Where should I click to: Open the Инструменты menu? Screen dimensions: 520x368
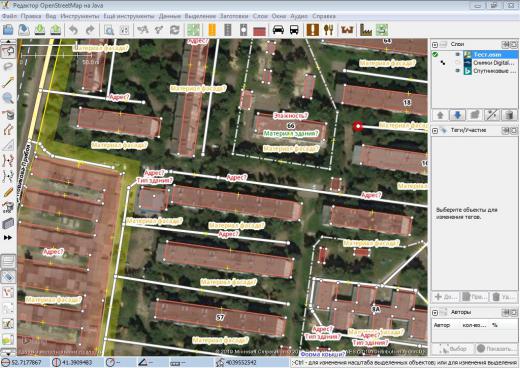pos(80,16)
